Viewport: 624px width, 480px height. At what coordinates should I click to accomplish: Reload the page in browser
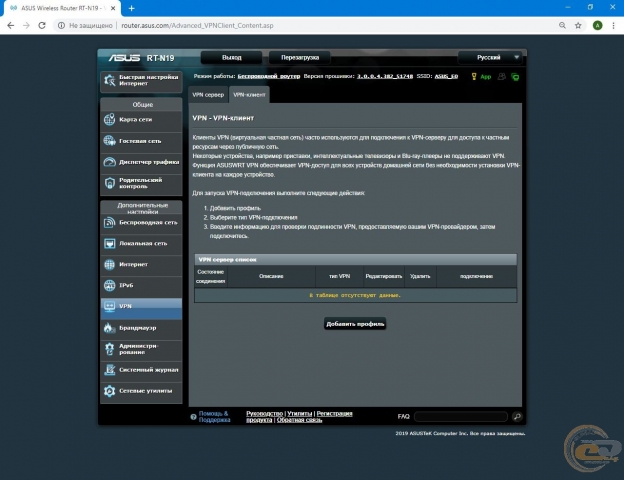tap(42, 25)
